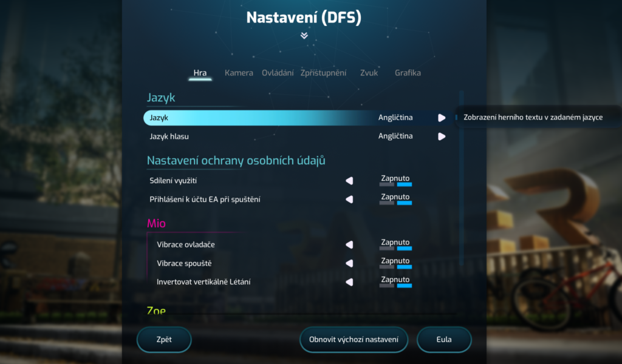Toggle Invertovat vertikálně Létání switch

click(x=395, y=286)
